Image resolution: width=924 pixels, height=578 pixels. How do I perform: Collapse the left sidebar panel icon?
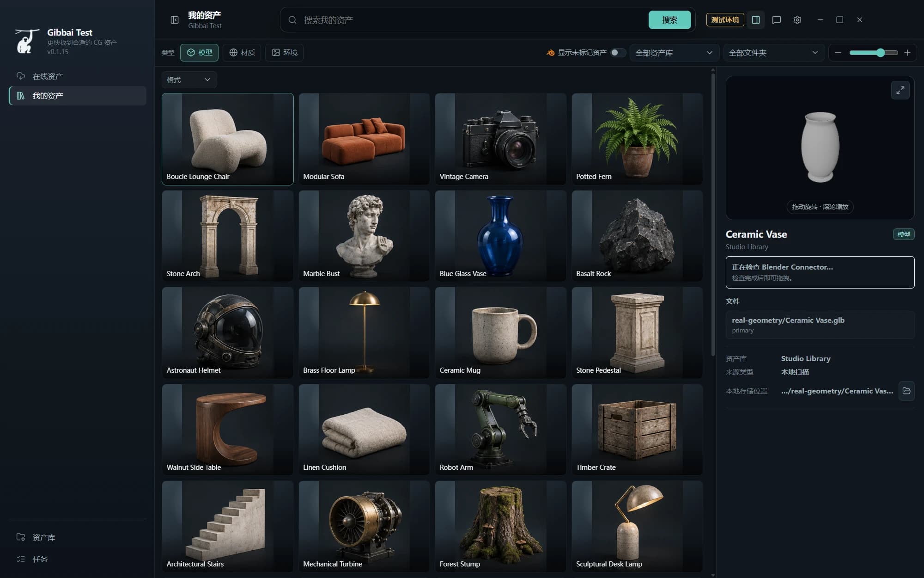coord(175,20)
